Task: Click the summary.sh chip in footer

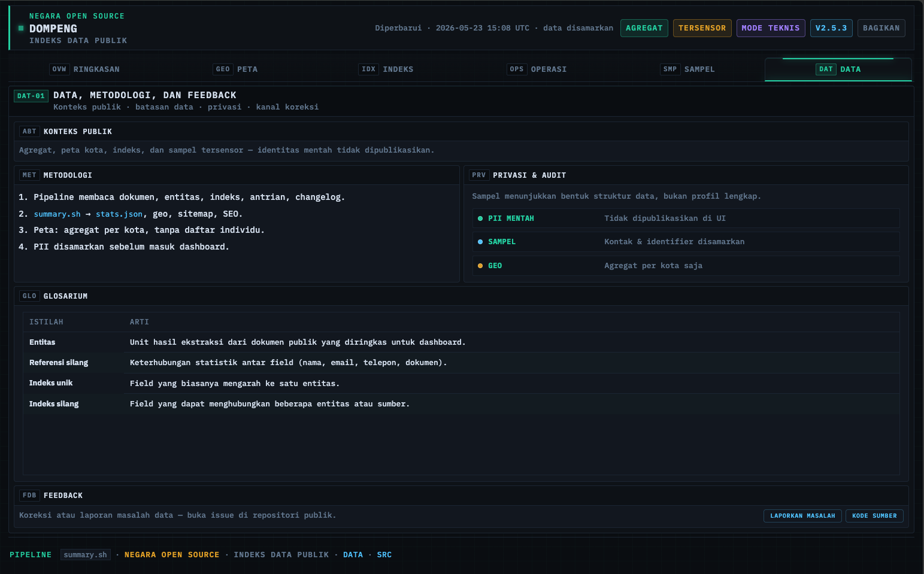Action: click(86, 555)
